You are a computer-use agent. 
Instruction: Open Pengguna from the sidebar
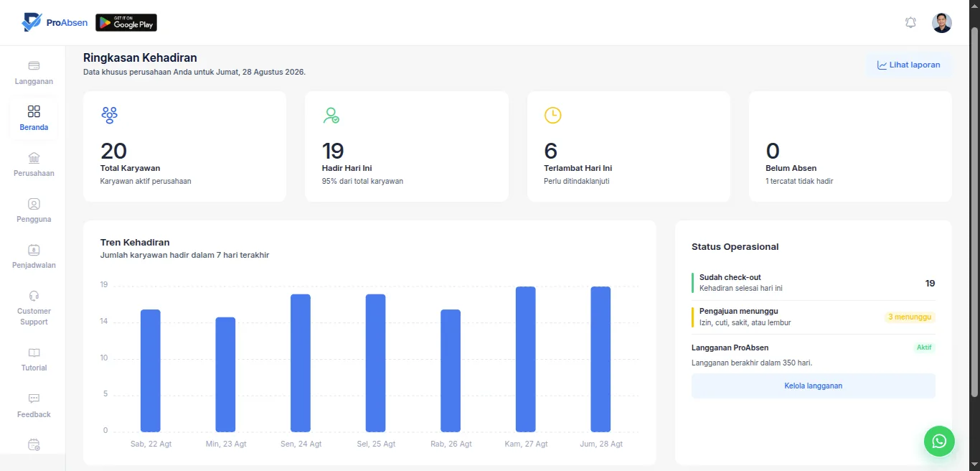coord(34,211)
